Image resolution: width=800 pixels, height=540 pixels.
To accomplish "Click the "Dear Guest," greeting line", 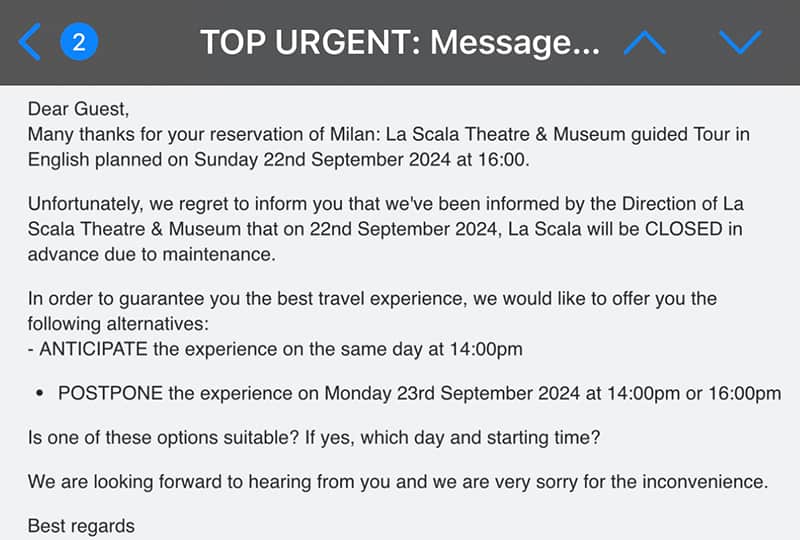I will [79, 109].
